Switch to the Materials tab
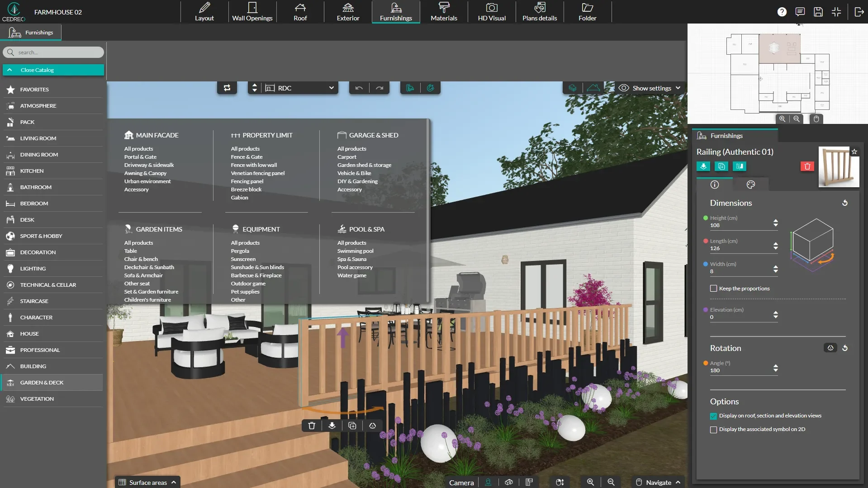Viewport: 868px width, 488px height. point(444,12)
